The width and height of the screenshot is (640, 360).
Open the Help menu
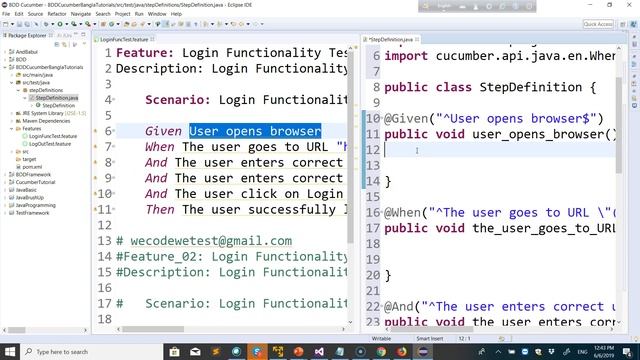click(176, 14)
